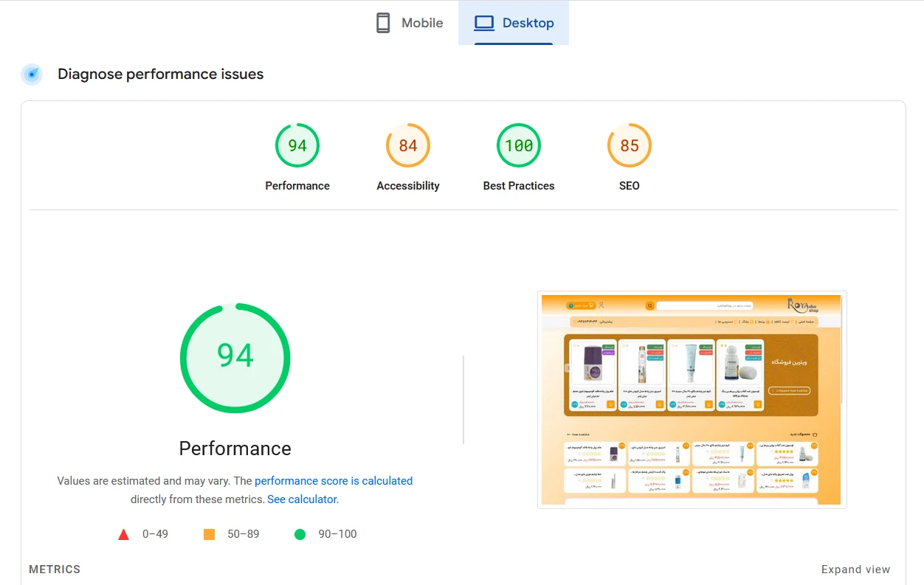Click the 'Expand view' toggle
This screenshot has width=924, height=585.
tap(856, 570)
